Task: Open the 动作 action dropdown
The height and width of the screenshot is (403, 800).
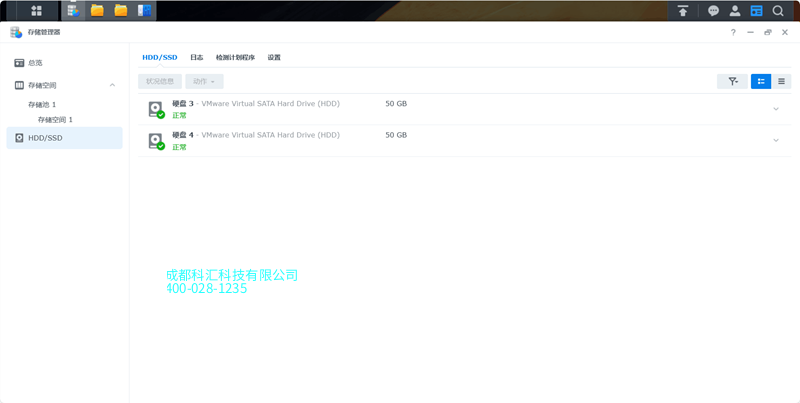Action: click(204, 81)
